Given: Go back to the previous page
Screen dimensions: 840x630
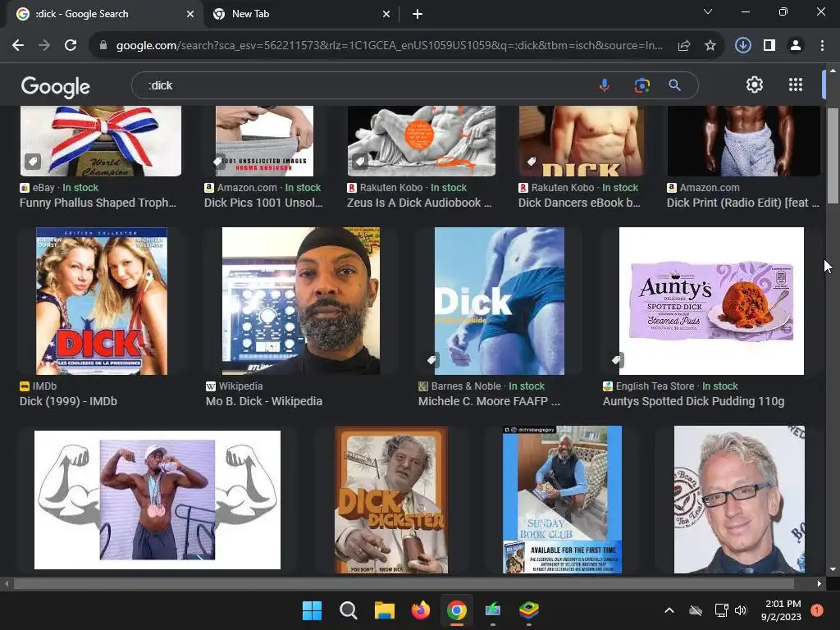Looking at the screenshot, I should click(x=18, y=46).
